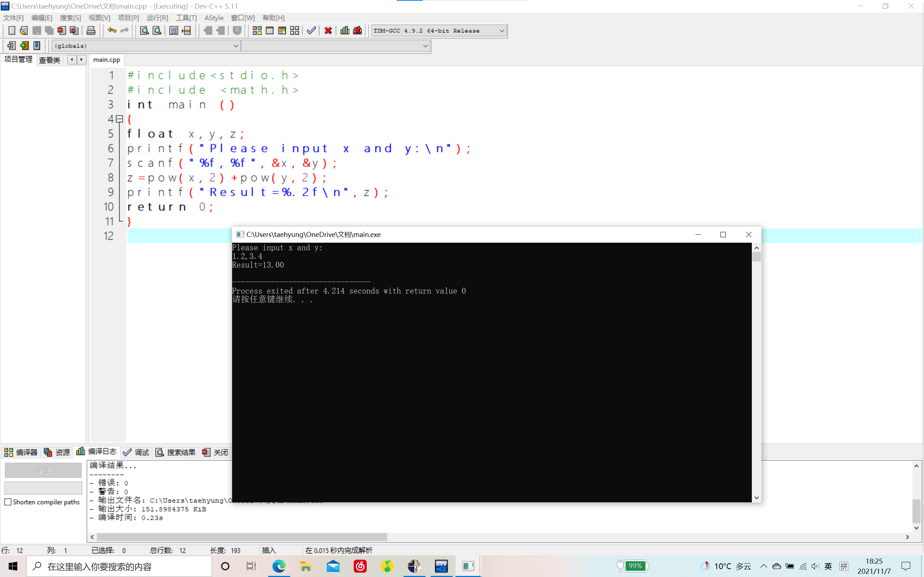This screenshot has width=924, height=577.
Task: Click the 关闭 button in bottom panel
Action: 215,452
